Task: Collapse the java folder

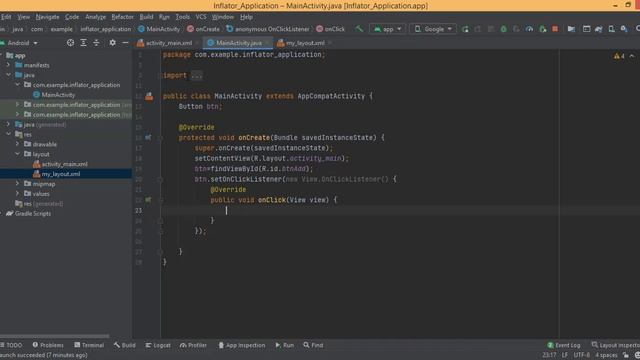Action: 8,75
